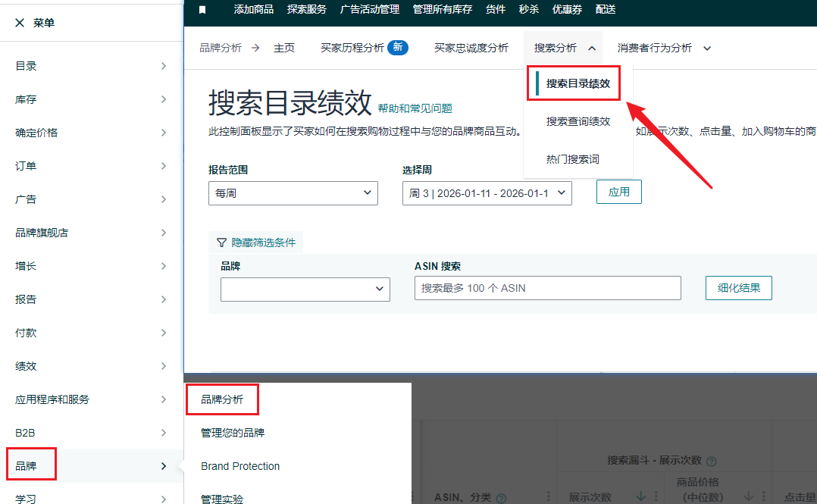Click the filter funnel icon
This screenshot has height=504, width=817.
coord(221,243)
